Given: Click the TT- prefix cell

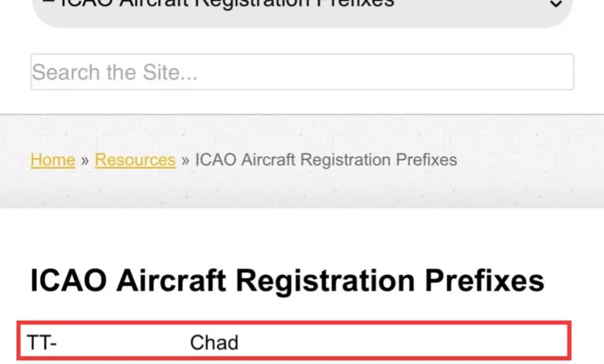Looking at the screenshot, I should (x=42, y=342).
